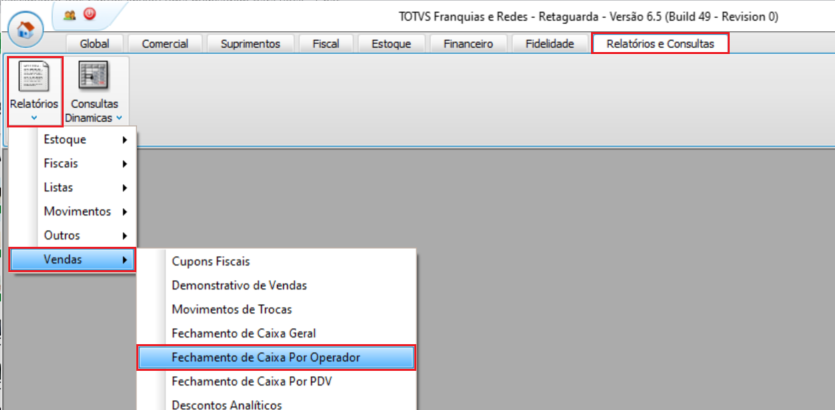Switch to the Comercial tab
Image resolution: width=835 pixels, height=410 pixels.
pyautogui.click(x=165, y=44)
